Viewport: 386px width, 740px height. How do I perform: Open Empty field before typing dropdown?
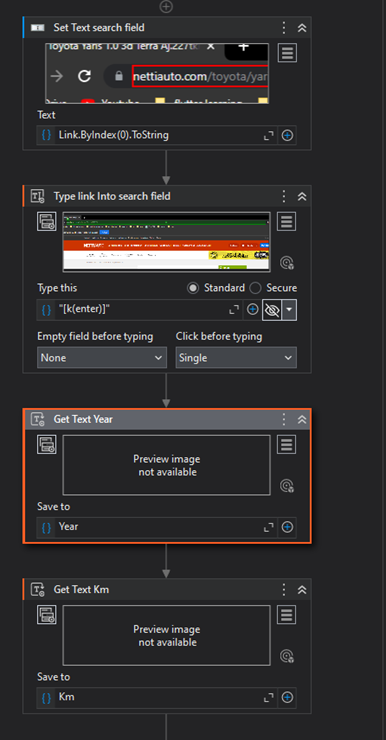coord(102,358)
